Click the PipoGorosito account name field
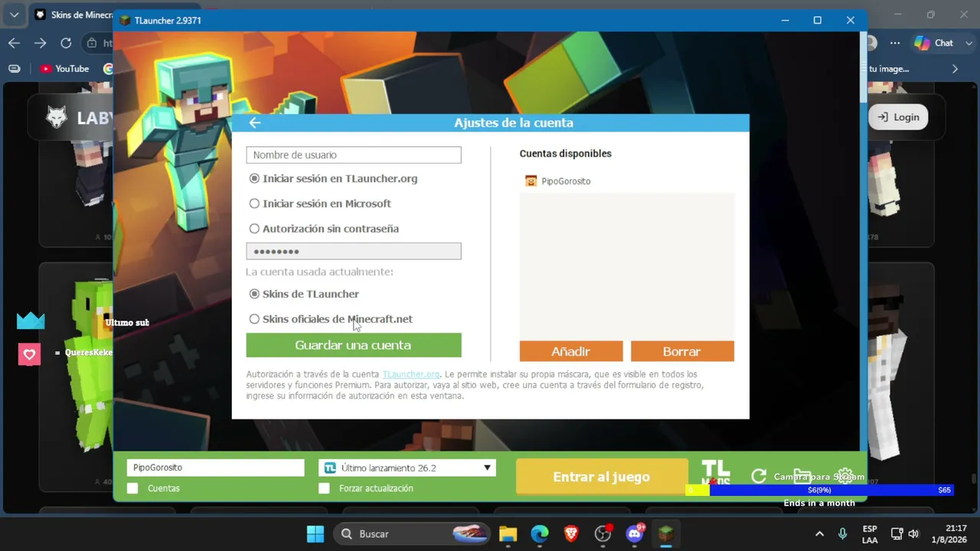 click(x=215, y=468)
